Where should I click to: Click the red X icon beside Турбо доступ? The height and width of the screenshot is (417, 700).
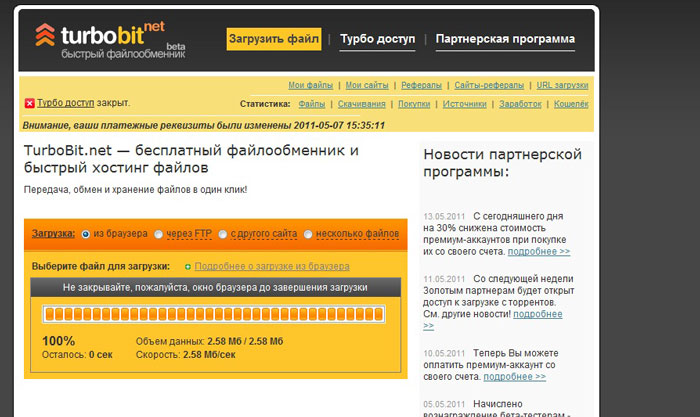click(29, 103)
